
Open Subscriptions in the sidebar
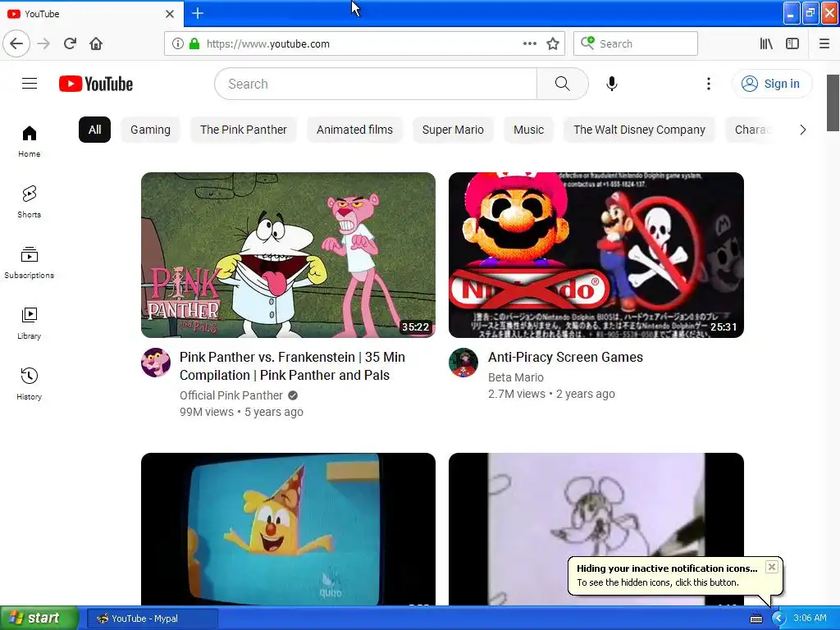coord(30,262)
